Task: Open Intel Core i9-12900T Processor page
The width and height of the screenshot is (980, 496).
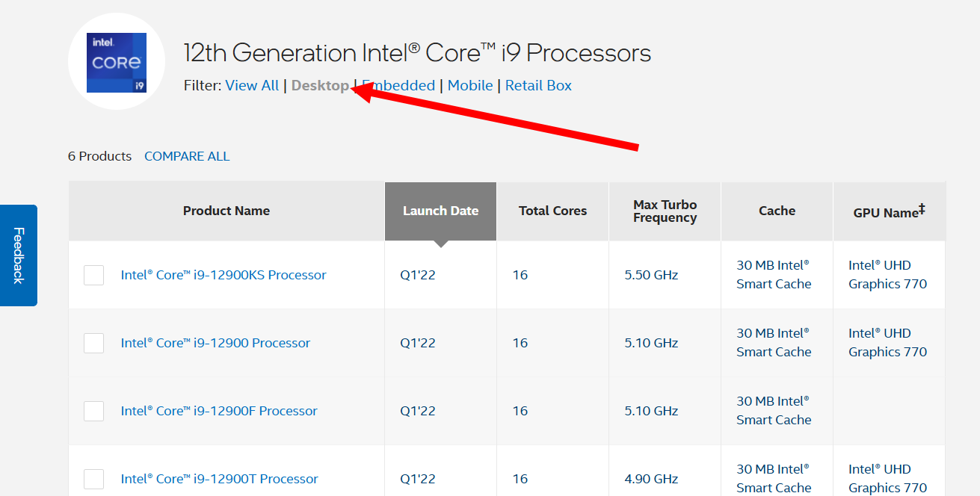Action: pyautogui.click(x=220, y=479)
